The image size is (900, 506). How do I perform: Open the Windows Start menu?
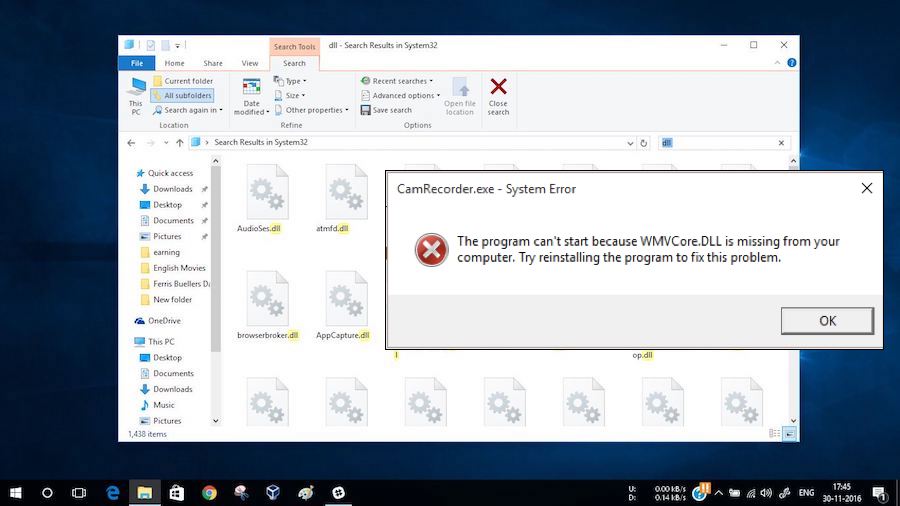pyautogui.click(x=15, y=493)
